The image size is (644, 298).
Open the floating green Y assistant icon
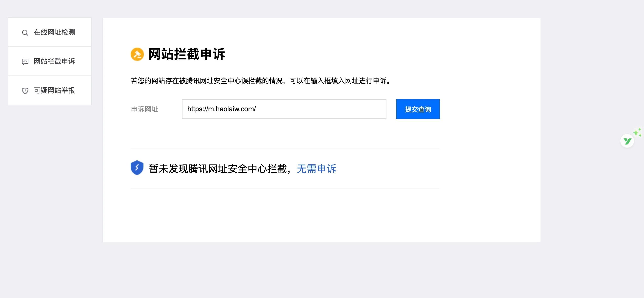tap(627, 141)
